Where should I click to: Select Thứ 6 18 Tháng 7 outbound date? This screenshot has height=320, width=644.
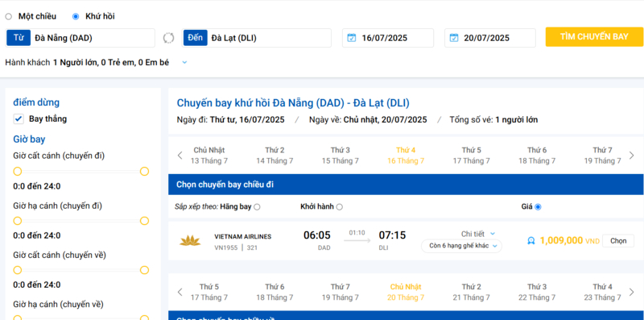coord(537,156)
